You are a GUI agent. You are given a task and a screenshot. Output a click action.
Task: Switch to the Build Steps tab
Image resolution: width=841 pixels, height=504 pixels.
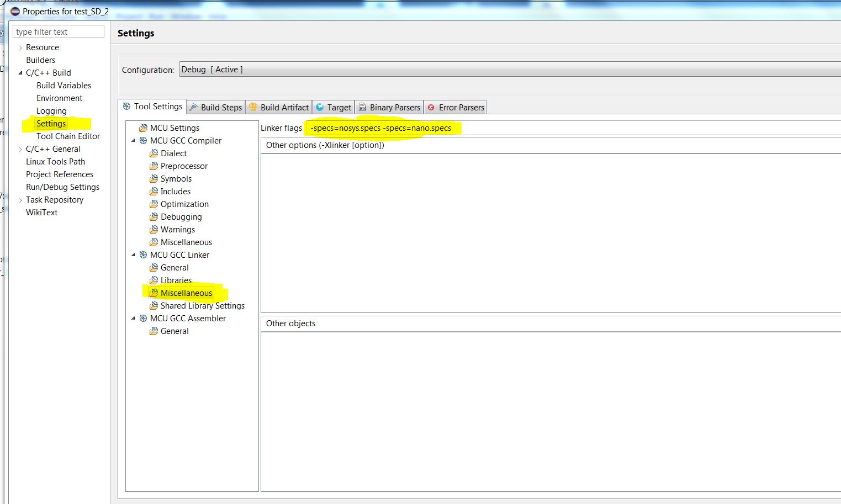tap(216, 108)
